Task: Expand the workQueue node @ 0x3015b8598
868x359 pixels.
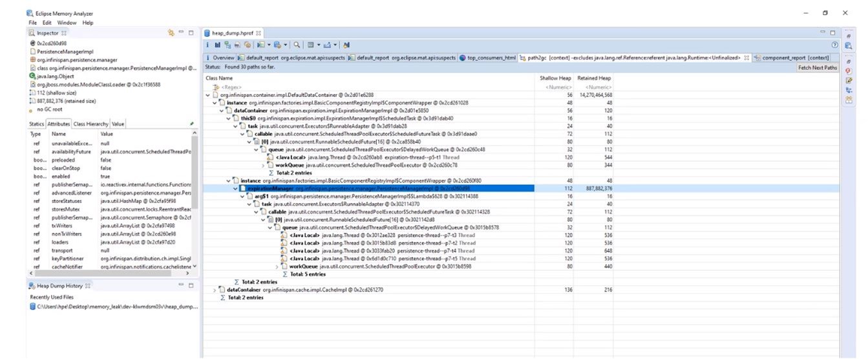Action: click(278, 266)
